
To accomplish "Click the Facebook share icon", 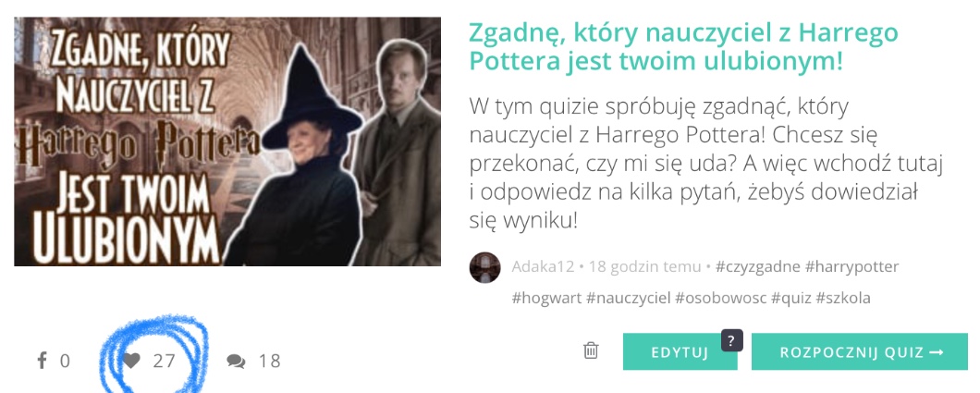I will (x=42, y=361).
